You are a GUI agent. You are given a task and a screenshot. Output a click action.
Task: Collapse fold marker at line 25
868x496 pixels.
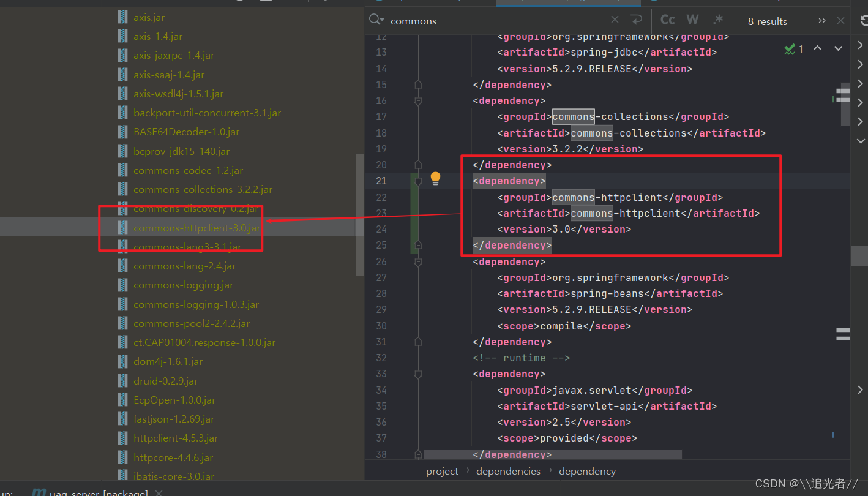point(418,245)
